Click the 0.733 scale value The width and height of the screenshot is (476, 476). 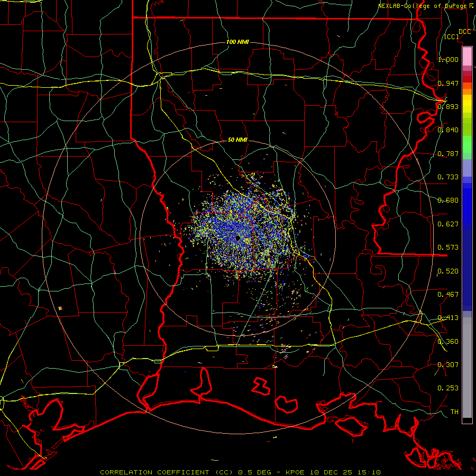point(448,177)
